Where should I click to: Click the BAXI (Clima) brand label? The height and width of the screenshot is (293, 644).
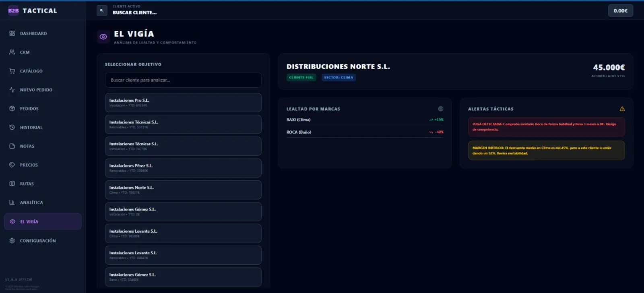tap(298, 120)
